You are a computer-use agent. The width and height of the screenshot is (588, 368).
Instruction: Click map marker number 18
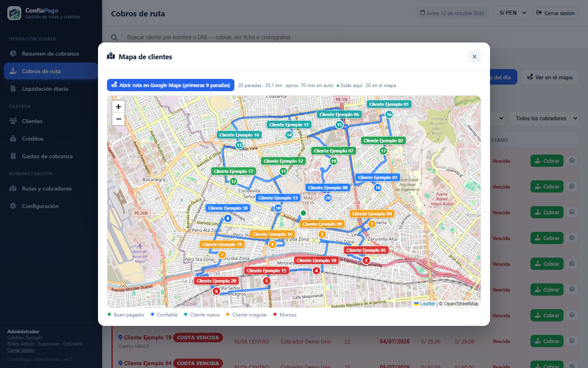[378, 188]
